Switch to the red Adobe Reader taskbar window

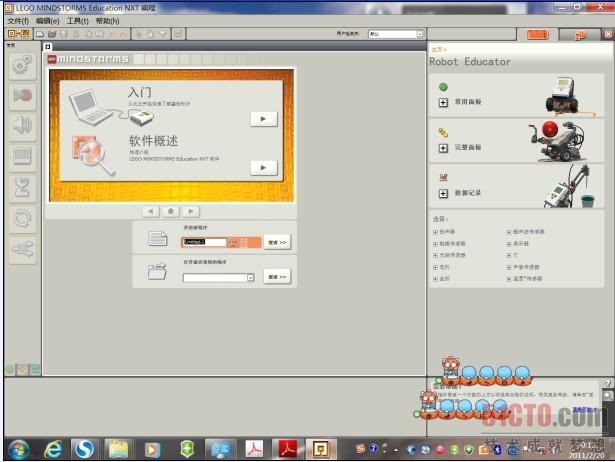pyautogui.click(x=287, y=449)
